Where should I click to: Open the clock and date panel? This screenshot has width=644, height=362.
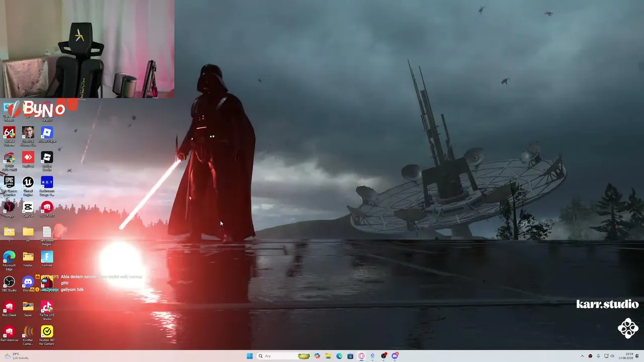626,356
